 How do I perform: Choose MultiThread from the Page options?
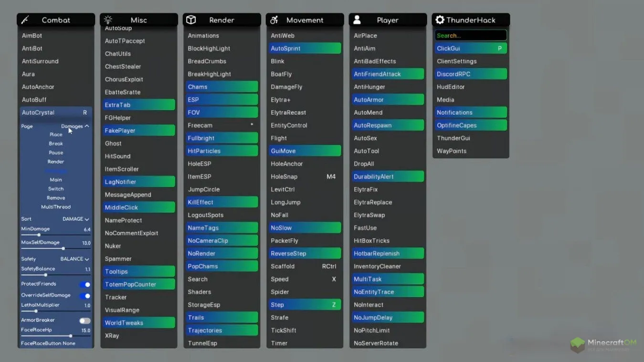click(x=56, y=207)
